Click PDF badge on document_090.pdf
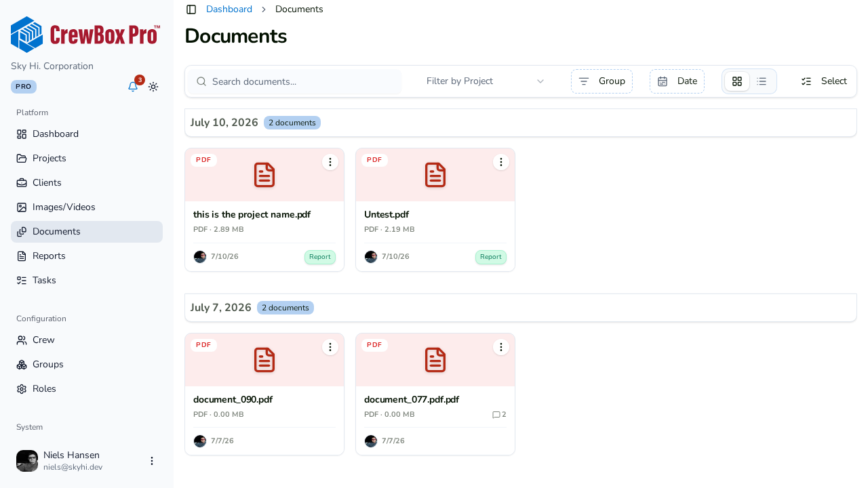Screen dimensions: 868x488 click(203, 345)
